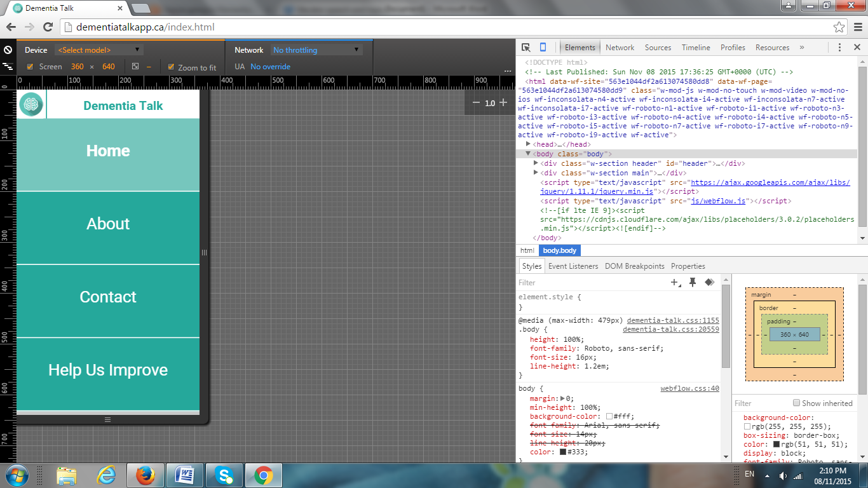Open the DOM Breakpoints pane
Image resolution: width=868 pixels, height=488 pixels.
pyautogui.click(x=634, y=266)
